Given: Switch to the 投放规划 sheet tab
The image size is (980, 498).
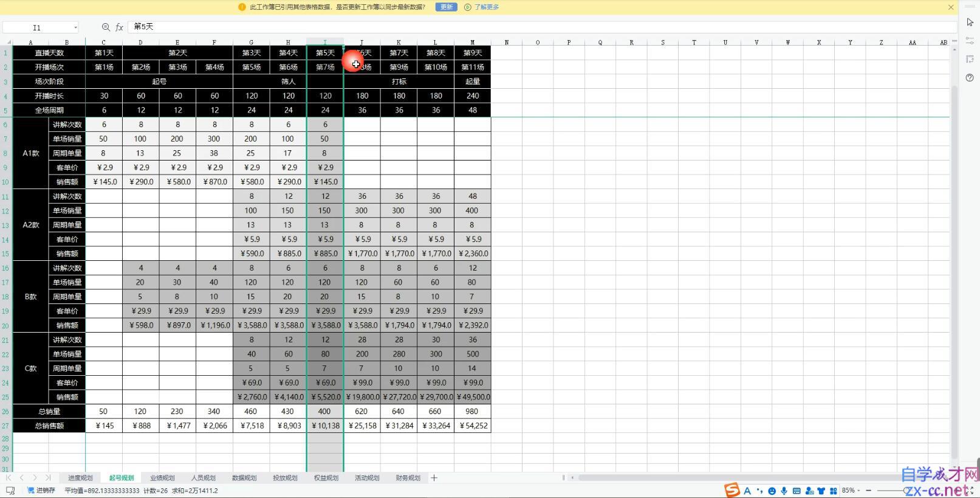Looking at the screenshot, I should [285, 478].
